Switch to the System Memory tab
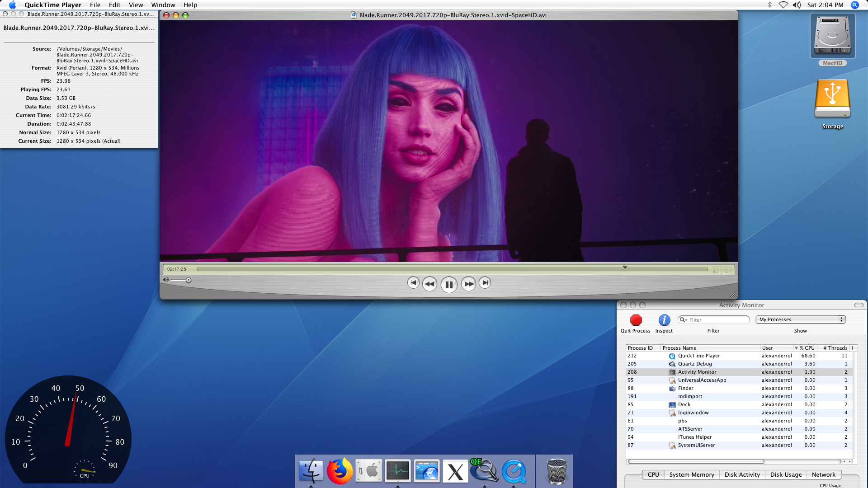This screenshot has width=868, height=488. [692, 474]
